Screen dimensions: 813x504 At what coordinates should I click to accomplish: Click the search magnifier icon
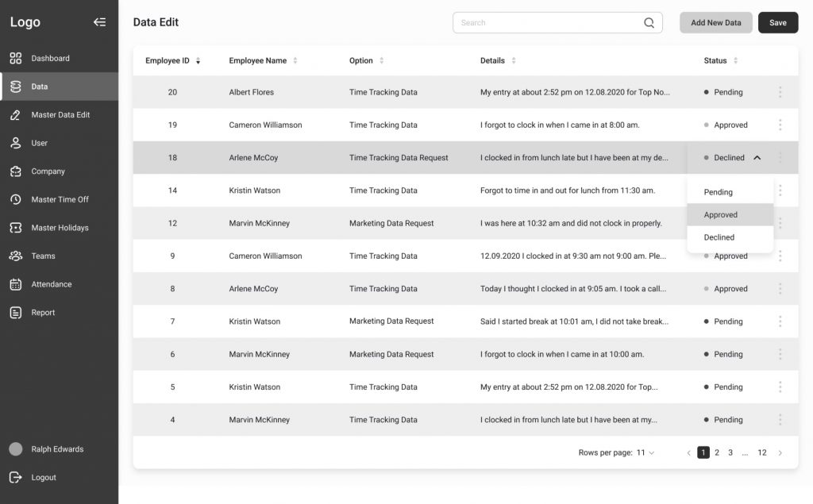click(649, 23)
